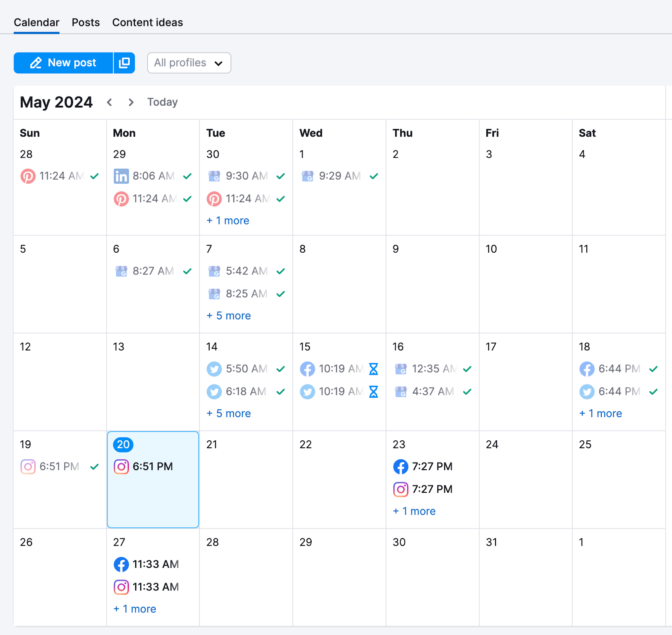Switch to the Posts tab
Screen dimensions: 672x635
point(86,22)
